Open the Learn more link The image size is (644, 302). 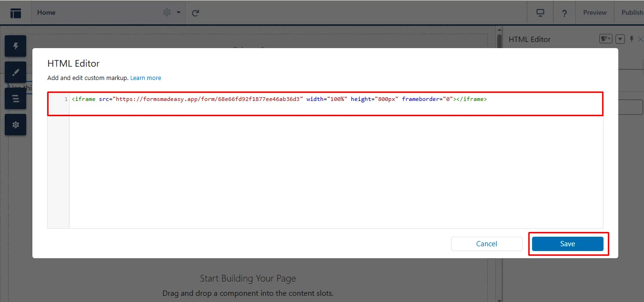click(x=146, y=78)
